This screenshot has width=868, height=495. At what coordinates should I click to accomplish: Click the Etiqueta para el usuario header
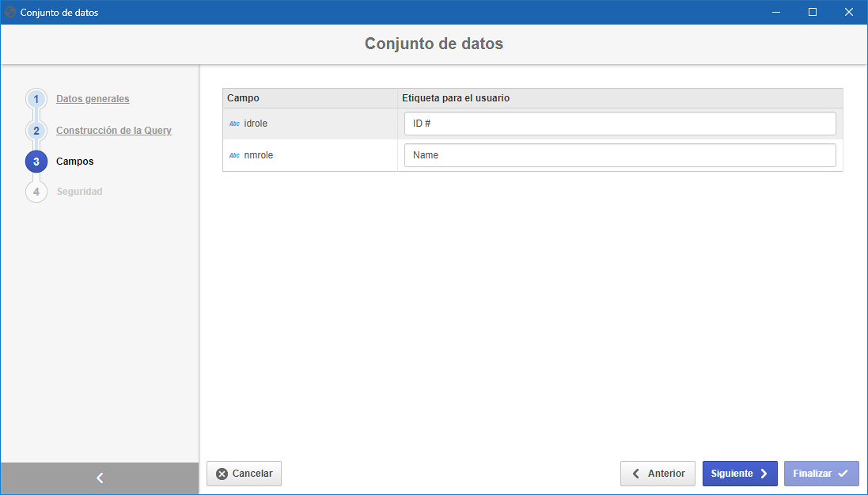tap(620, 98)
